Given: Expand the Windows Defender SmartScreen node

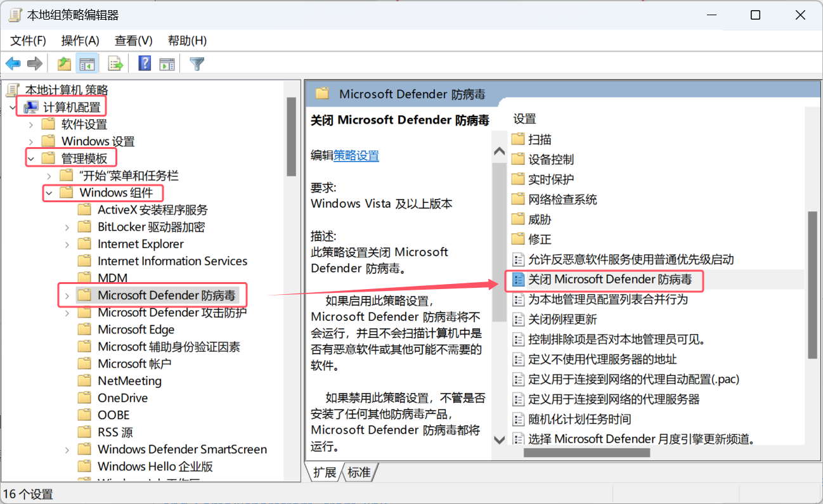Looking at the screenshot, I should pyautogui.click(x=67, y=449).
